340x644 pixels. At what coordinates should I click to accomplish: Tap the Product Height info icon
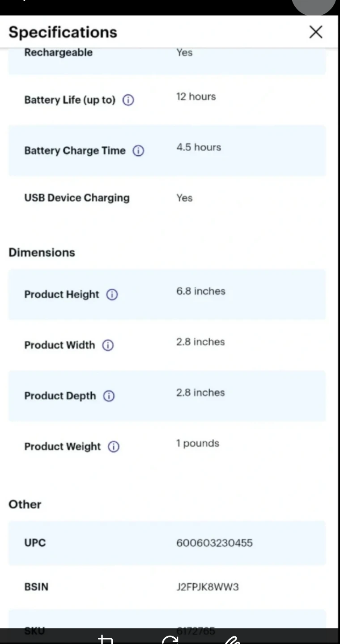pyautogui.click(x=112, y=295)
